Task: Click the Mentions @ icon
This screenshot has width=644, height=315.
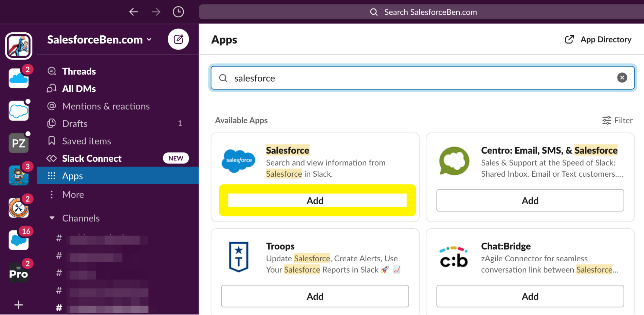Action: 52,106
